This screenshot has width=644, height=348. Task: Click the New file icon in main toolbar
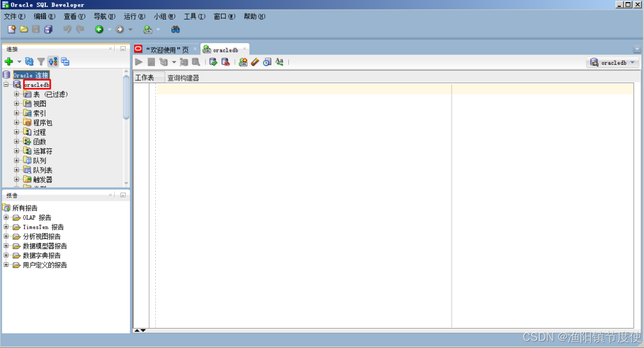(x=11, y=29)
